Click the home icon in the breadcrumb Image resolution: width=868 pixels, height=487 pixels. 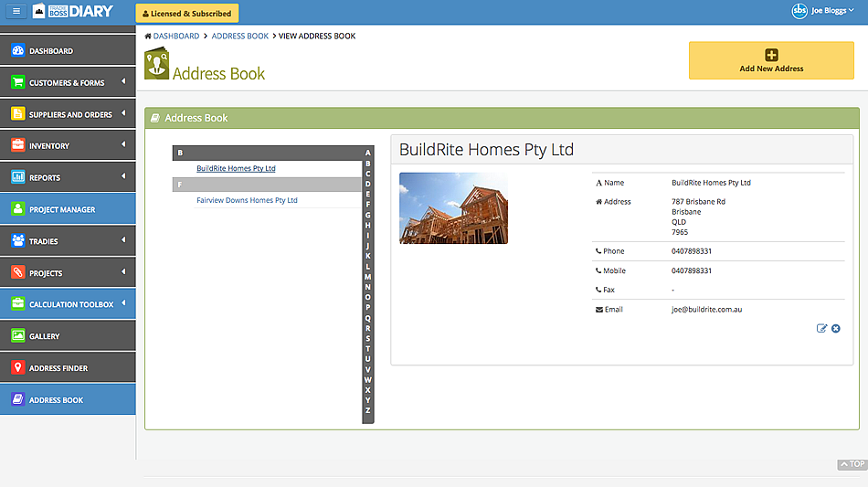pos(148,36)
